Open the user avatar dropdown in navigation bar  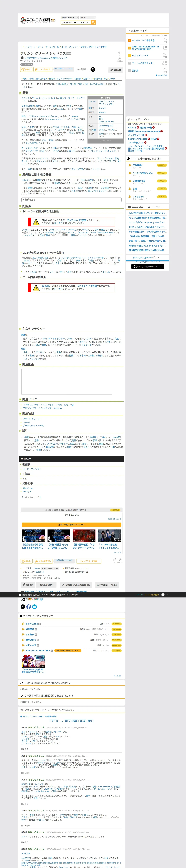[164, 595]
